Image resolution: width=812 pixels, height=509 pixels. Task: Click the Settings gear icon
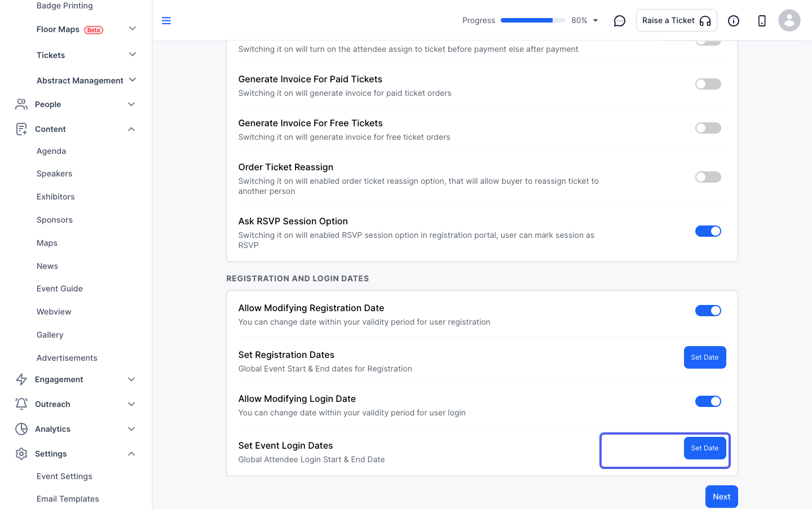click(x=21, y=454)
